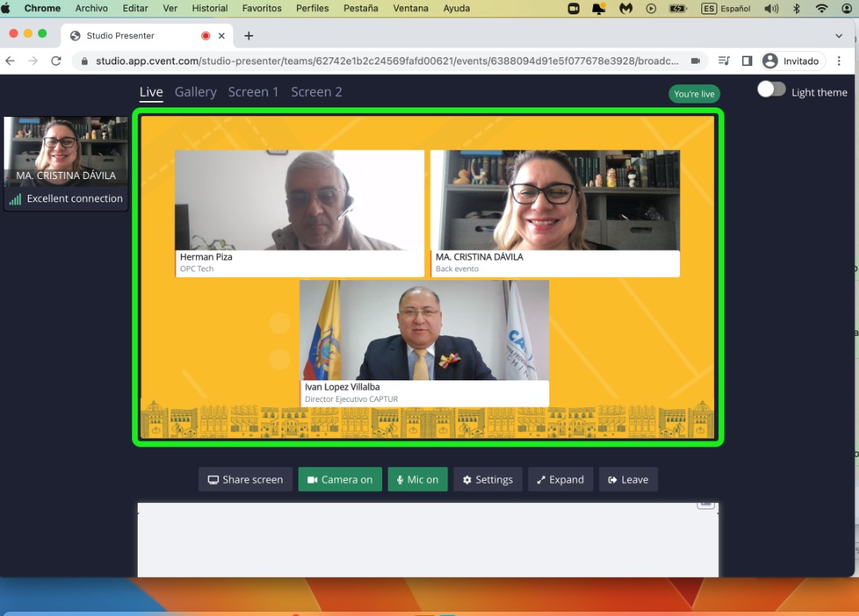Viewport: 859px width, 616px height.
Task: Open the ES Español input source menu
Action: pos(726,8)
